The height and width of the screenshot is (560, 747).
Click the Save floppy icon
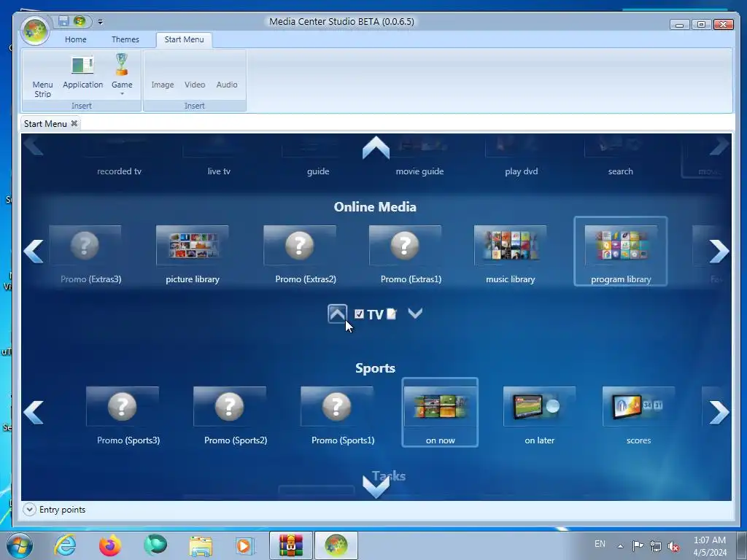[x=64, y=21]
